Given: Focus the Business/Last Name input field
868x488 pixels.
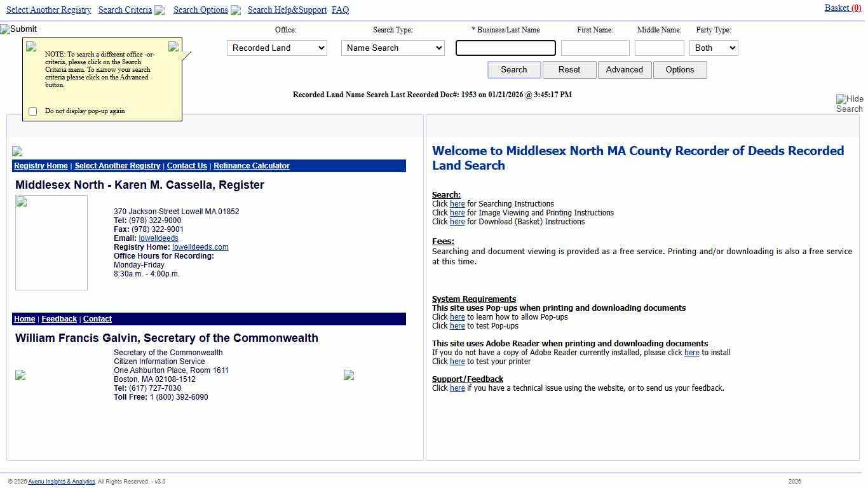Looking at the screenshot, I should [x=505, y=48].
